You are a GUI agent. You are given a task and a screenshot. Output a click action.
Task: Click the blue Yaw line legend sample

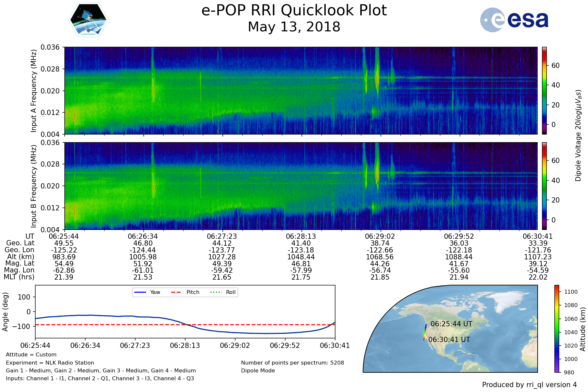[140, 292]
